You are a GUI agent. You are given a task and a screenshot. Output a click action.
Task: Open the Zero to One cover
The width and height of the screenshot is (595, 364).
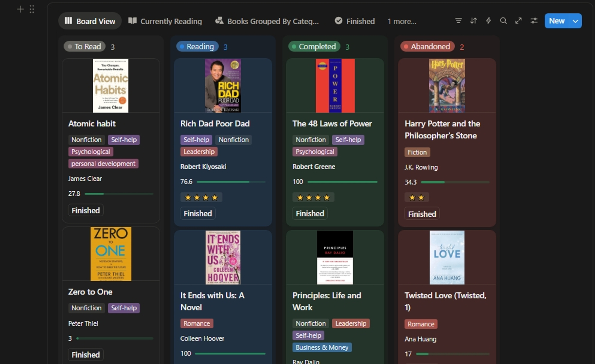tap(111, 254)
